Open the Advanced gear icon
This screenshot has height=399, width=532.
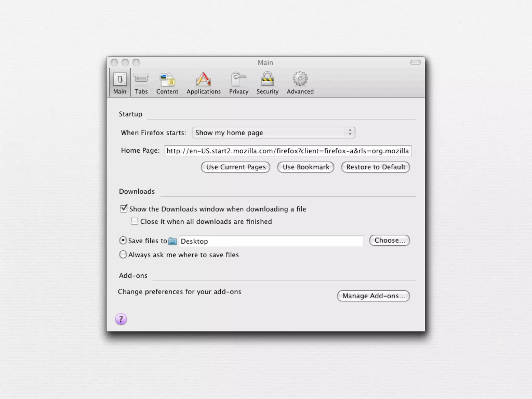(x=300, y=79)
